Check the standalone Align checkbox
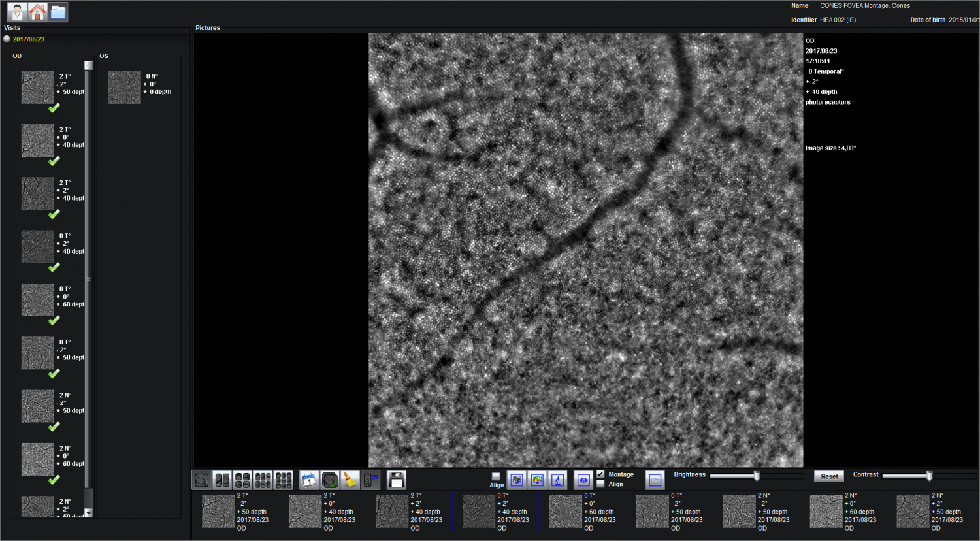Image resolution: width=980 pixels, height=541 pixels. 495,476
